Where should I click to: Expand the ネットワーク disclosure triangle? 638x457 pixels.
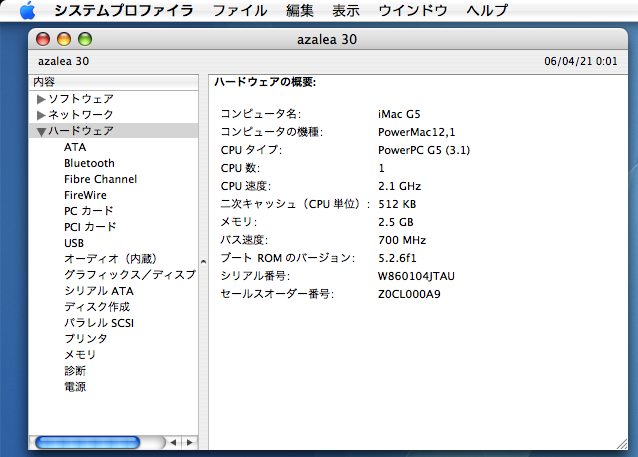pos(41,115)
